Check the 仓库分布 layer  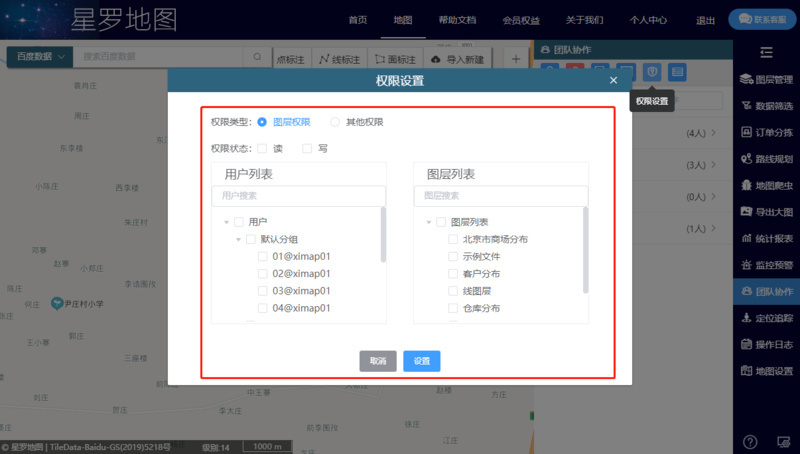(453, 308)
